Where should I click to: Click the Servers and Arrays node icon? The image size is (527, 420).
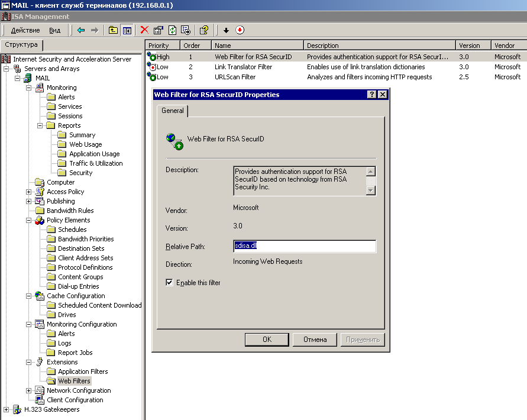point(17,69)
